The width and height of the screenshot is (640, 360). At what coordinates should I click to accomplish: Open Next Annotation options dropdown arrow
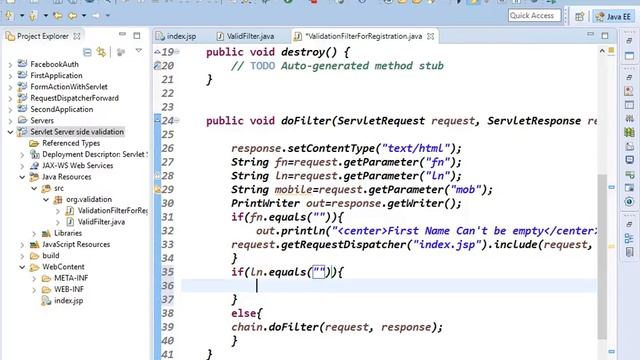[22, 16]
